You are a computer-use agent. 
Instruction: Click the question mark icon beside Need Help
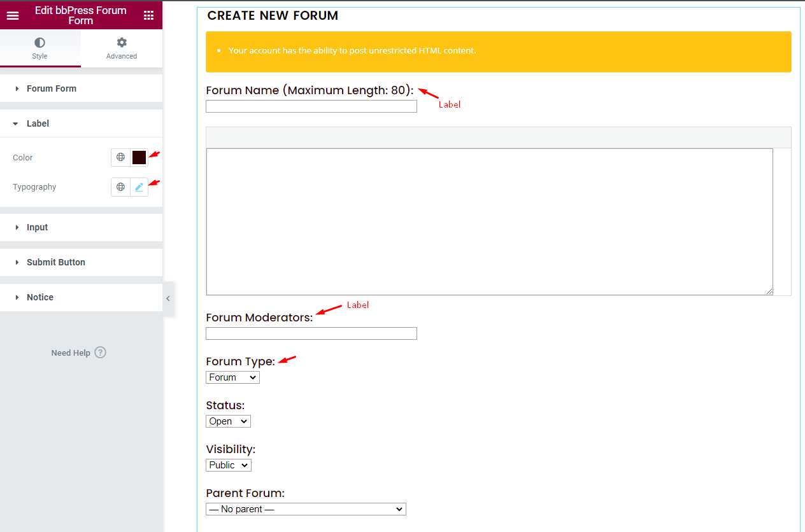pos(100,352)
